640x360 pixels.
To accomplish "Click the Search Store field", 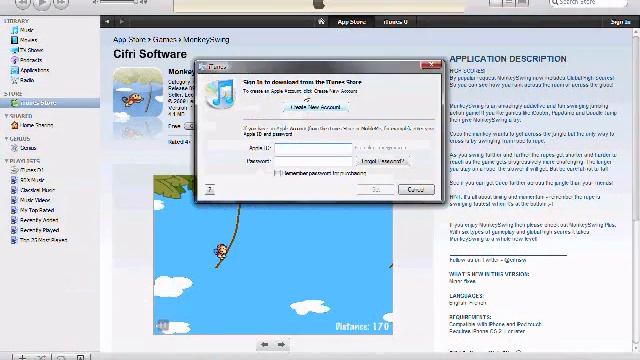I will point(588,3).
